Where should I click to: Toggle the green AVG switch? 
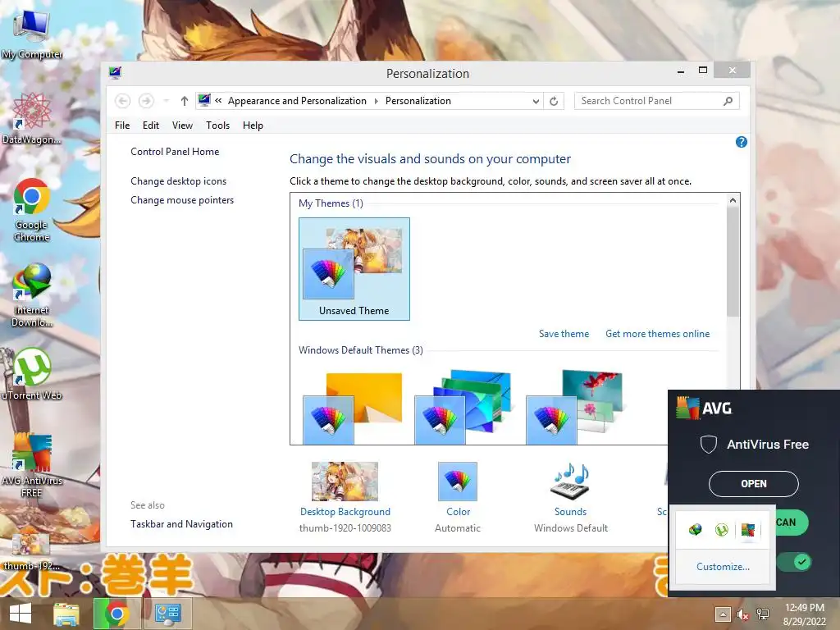click(794, 562)
